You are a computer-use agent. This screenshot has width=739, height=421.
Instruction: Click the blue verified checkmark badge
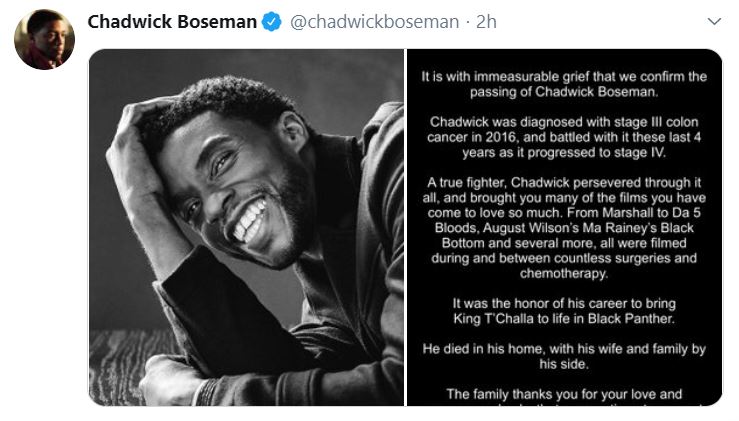click(x=271, y=22)
